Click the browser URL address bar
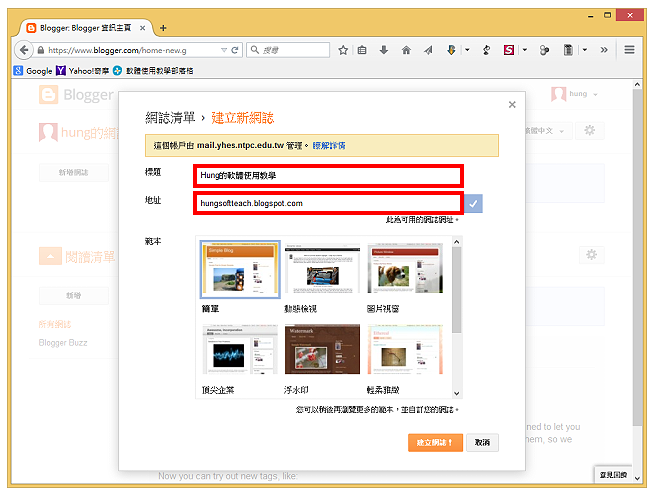Screen dimensions: 657x502 (134, 50)
